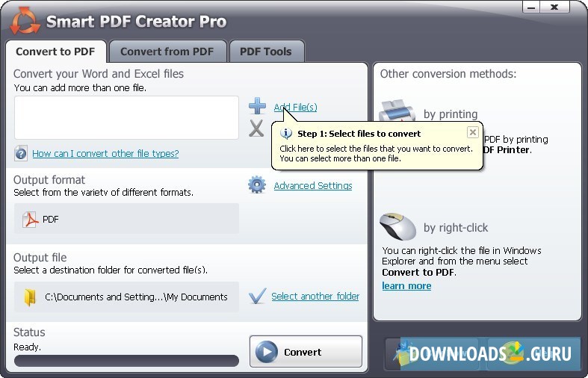Click the empty file list box
Screen dimensions: 588x378
[x=126, y=118]
